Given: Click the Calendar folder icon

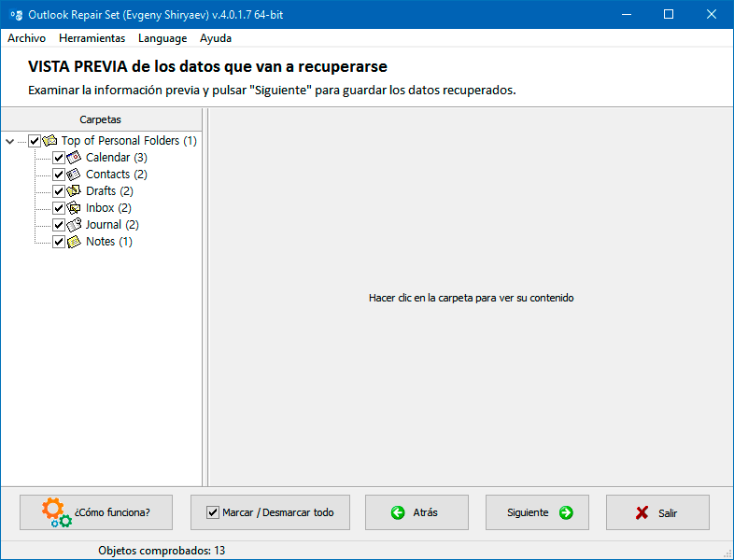Looking at the screenshot, I should click(74, 157).
